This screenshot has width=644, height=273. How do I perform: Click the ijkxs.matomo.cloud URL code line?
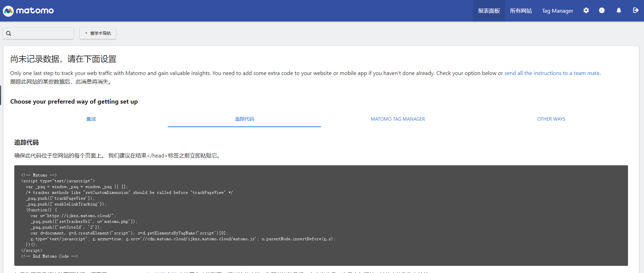pos(73,216)
